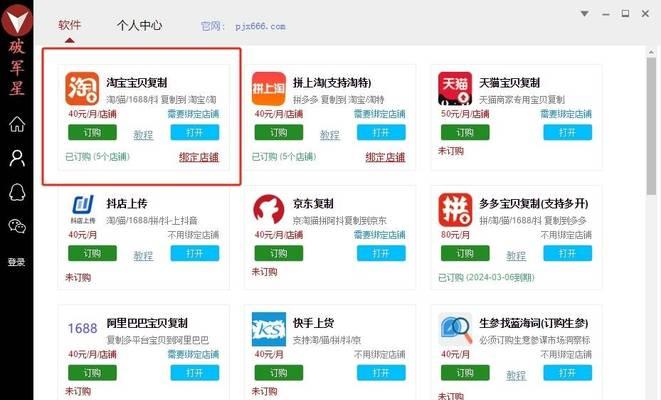Click 不用绑定店铺 text in 抖店上传 card

coord(193,235)
